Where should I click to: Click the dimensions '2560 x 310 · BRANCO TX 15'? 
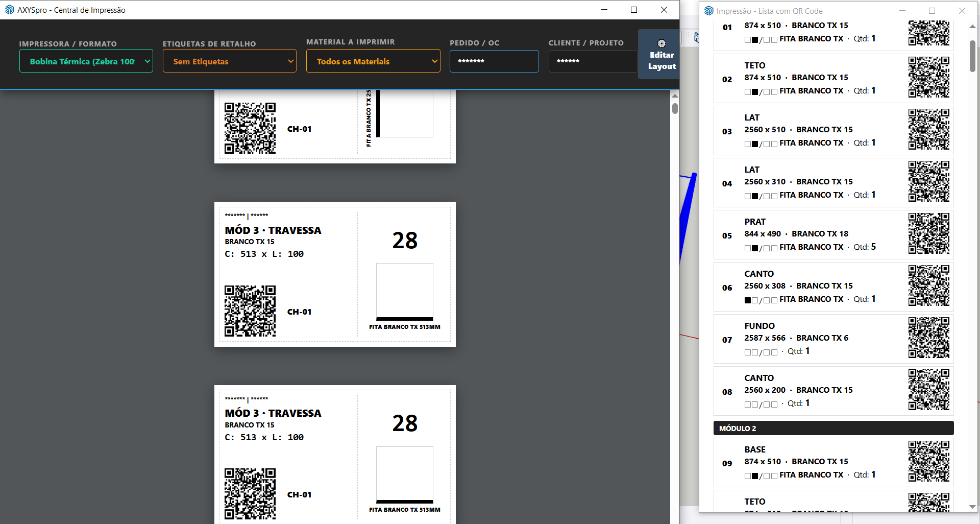[x=798, y=182]
